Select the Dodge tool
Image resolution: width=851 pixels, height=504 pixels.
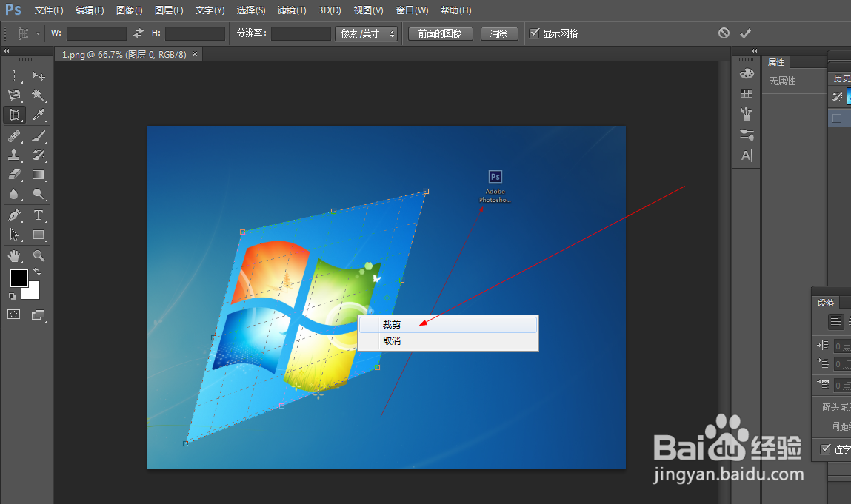[38, 194]
